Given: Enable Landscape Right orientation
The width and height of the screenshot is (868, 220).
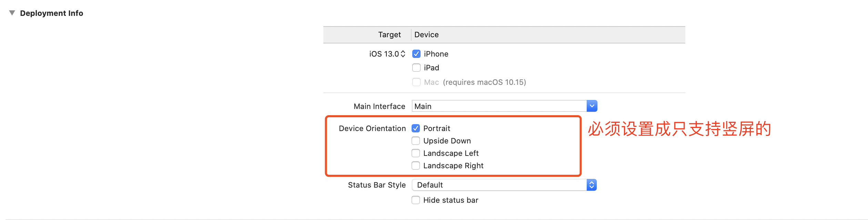Looking at the screenshot, I should coord(416,166).
